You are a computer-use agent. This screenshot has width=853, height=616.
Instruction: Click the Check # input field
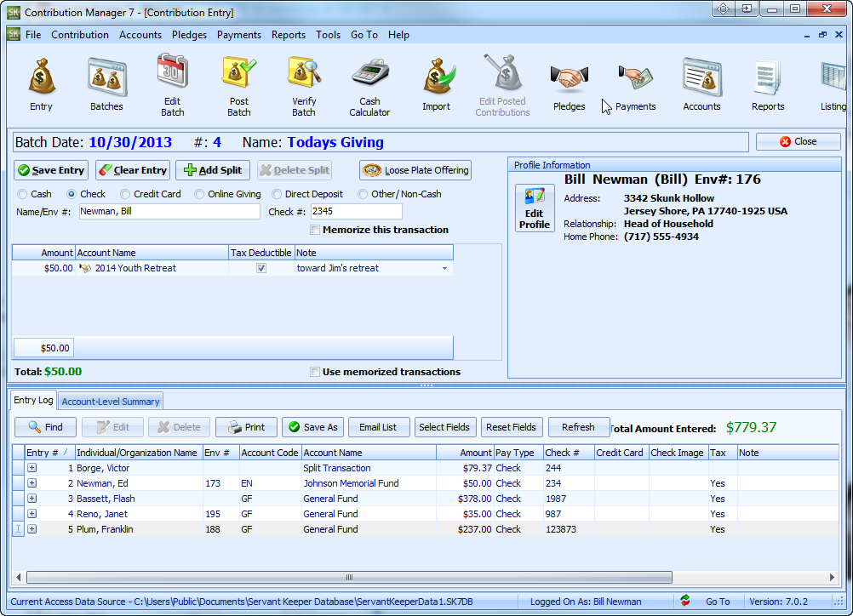357,212
